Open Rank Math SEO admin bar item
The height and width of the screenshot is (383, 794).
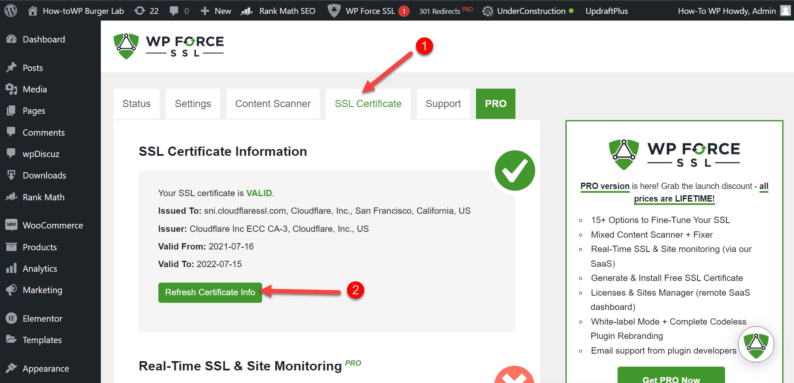278,11
